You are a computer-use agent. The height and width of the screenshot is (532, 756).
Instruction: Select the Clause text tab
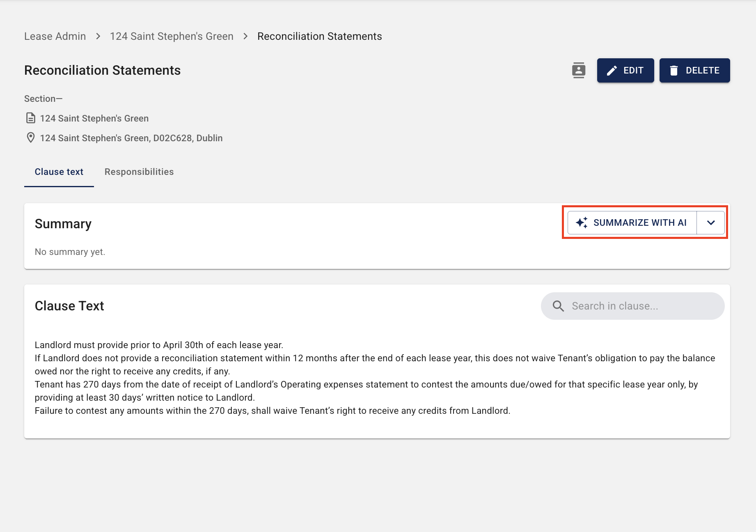[59, 172]
